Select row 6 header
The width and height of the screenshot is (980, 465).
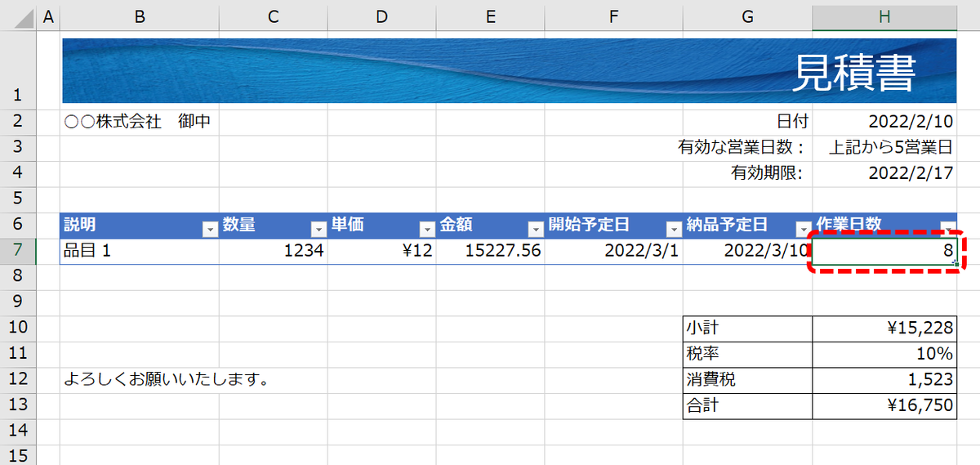tap(18, 225)
